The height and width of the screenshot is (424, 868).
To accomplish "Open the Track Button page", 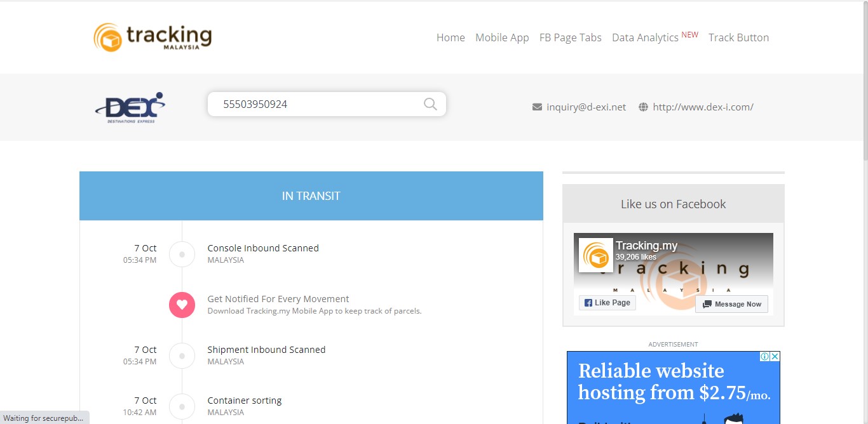I will pos(738,37).
